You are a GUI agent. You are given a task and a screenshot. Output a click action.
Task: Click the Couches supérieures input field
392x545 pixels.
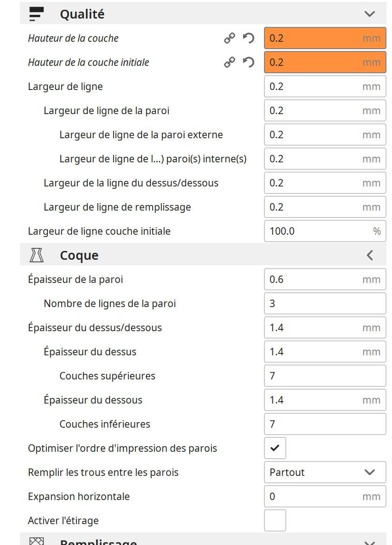(x=325, y=375)
